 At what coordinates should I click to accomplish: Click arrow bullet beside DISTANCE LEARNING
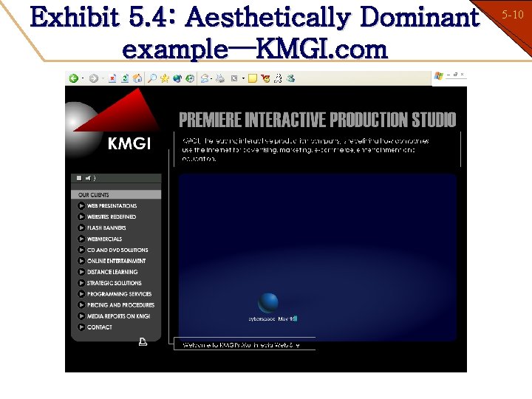tap(81, 272)
